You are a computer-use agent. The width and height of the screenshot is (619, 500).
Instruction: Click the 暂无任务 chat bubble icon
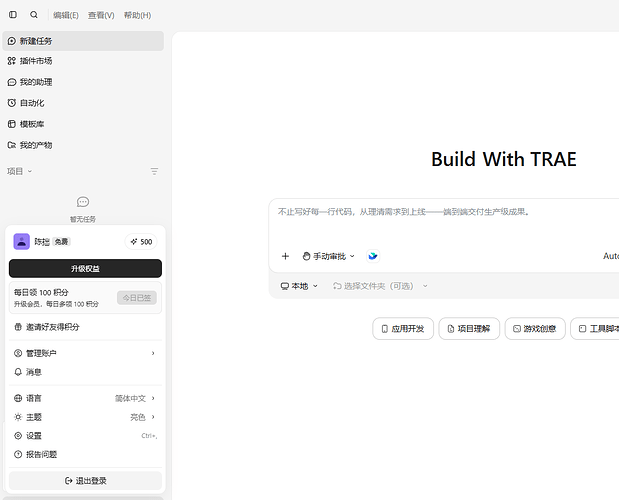click(83, 202)
